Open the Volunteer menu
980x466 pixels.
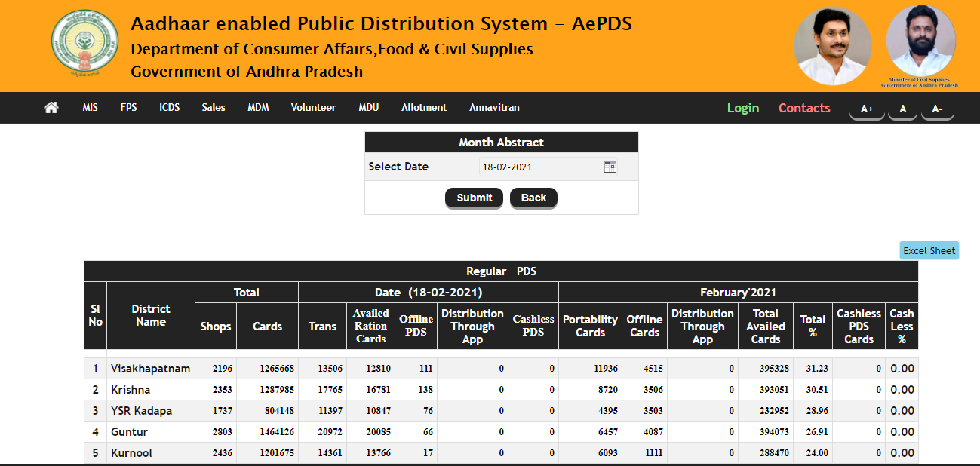pyautogui.click(x=314, y=108)
